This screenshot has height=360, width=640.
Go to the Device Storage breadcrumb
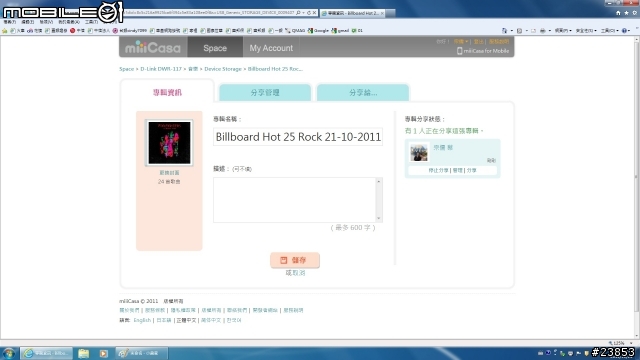point(223,69)
